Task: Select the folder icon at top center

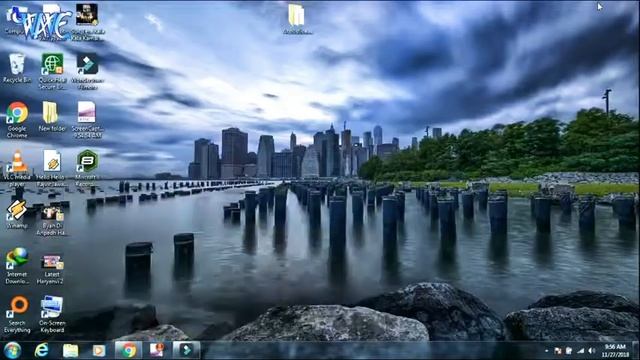Action: click(x=297, y=19)
